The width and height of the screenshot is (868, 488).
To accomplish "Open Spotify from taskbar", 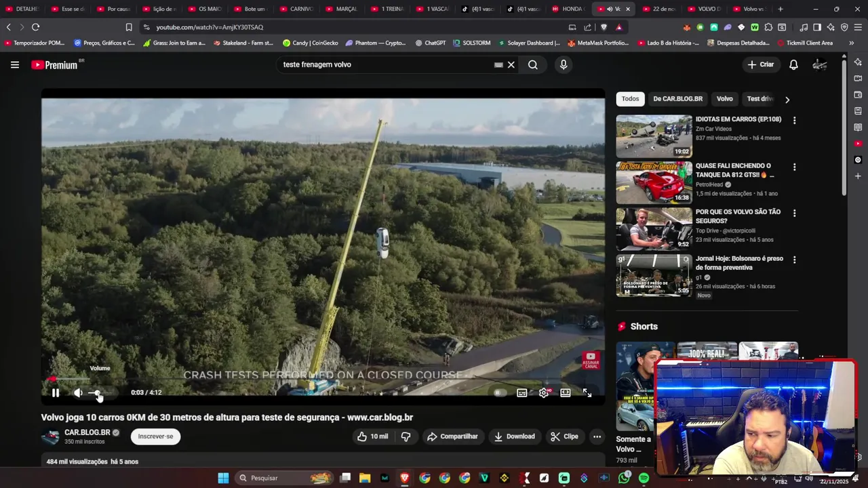I will tap(644, 478).
